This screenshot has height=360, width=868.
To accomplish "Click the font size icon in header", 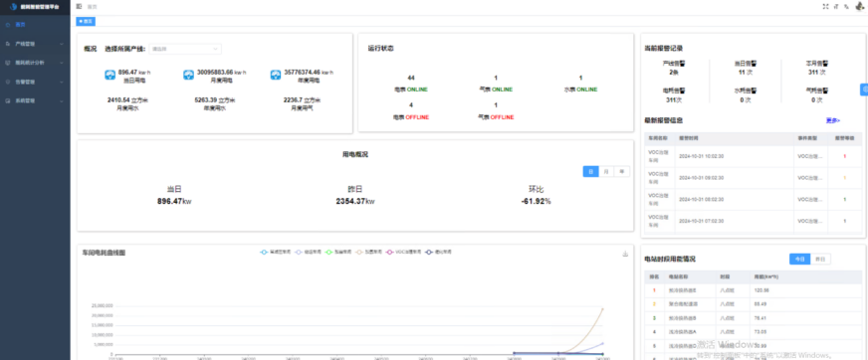I will point(836,7).
